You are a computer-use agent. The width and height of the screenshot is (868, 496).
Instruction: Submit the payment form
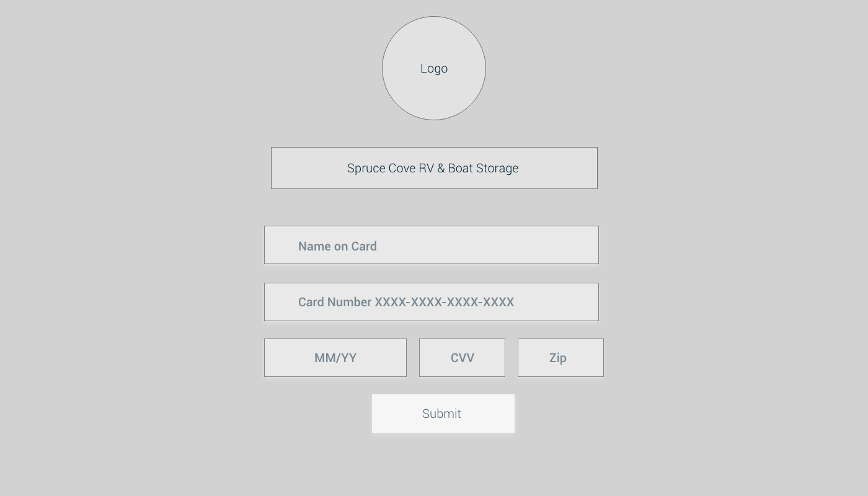(443, 414)
